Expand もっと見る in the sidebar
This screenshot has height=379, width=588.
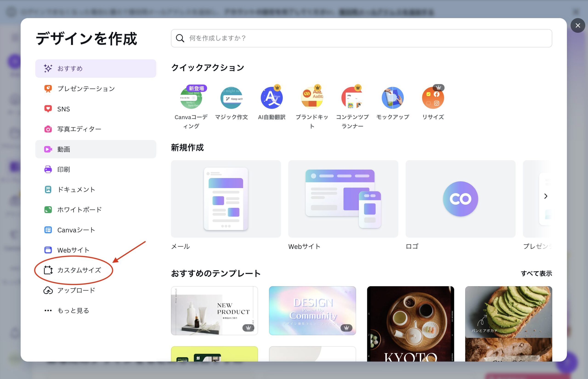[73, 311]
